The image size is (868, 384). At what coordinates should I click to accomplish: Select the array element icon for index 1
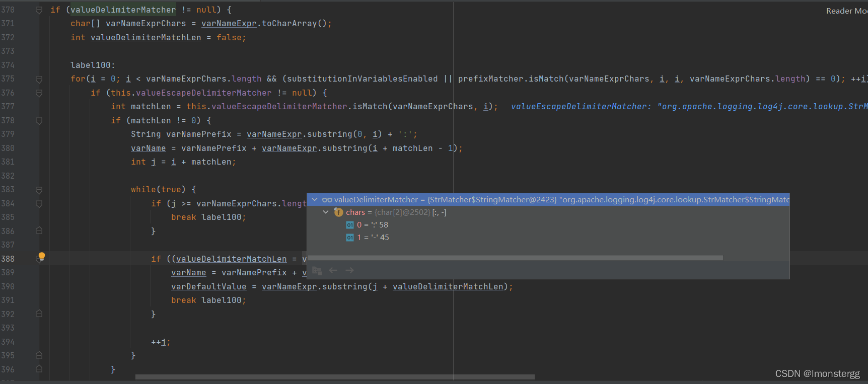pos(350,238)
